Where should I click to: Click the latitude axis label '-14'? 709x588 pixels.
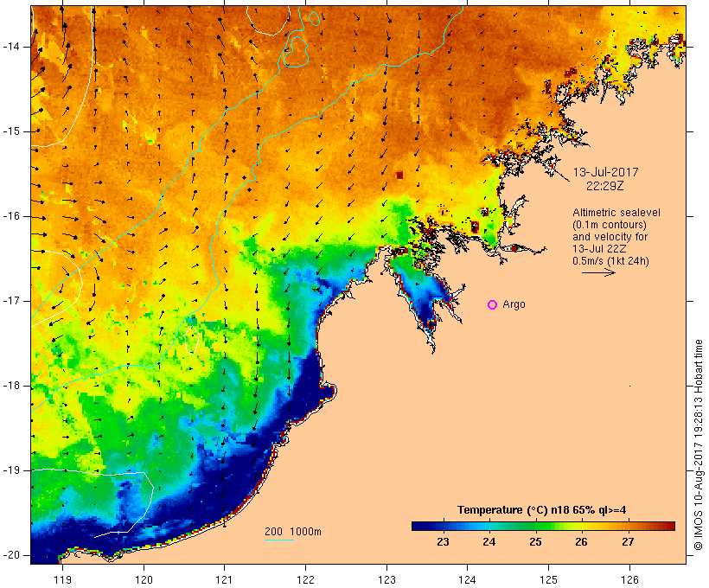point(11,47)
